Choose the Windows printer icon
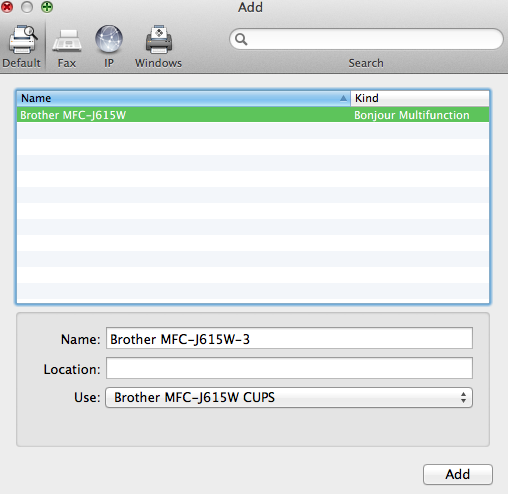Image resolution: width=508 pixels, height=494 pixels. click(159, 39)
